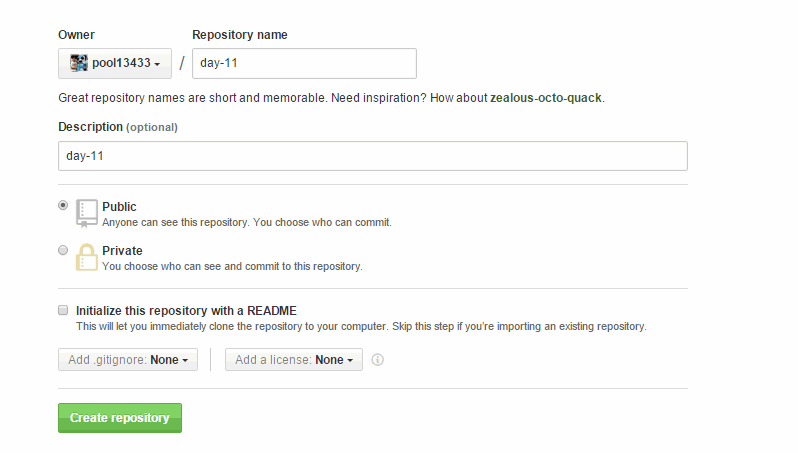Click the dropdown caret next to pool13433
The width and height of the screenshot is (798, 453).
tap(157, 64)
